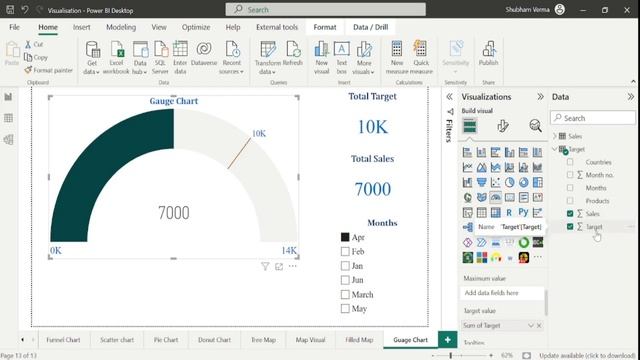Select the Pie chart visual icon
Image resolution: width=640 pixels, height=360 pixels.
click(509, 182)
